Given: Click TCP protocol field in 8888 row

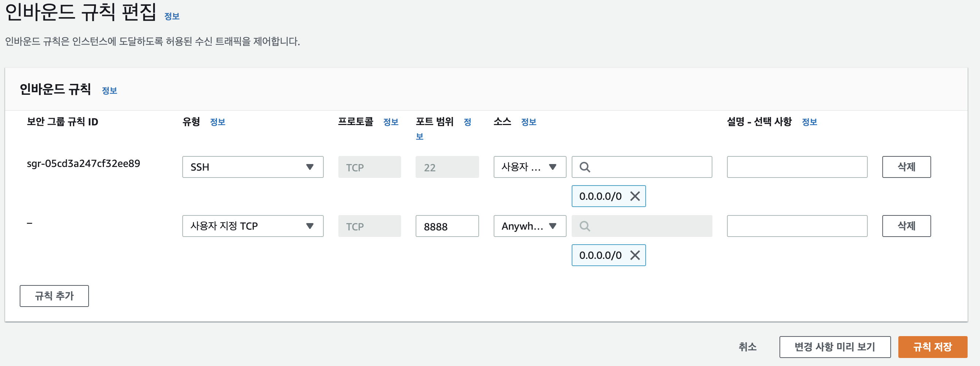Looking at the screenshot, I should (369, 226).
